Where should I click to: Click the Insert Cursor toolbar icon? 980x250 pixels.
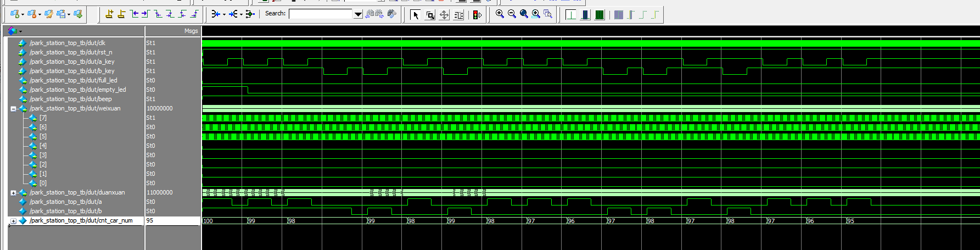(109, 14)
